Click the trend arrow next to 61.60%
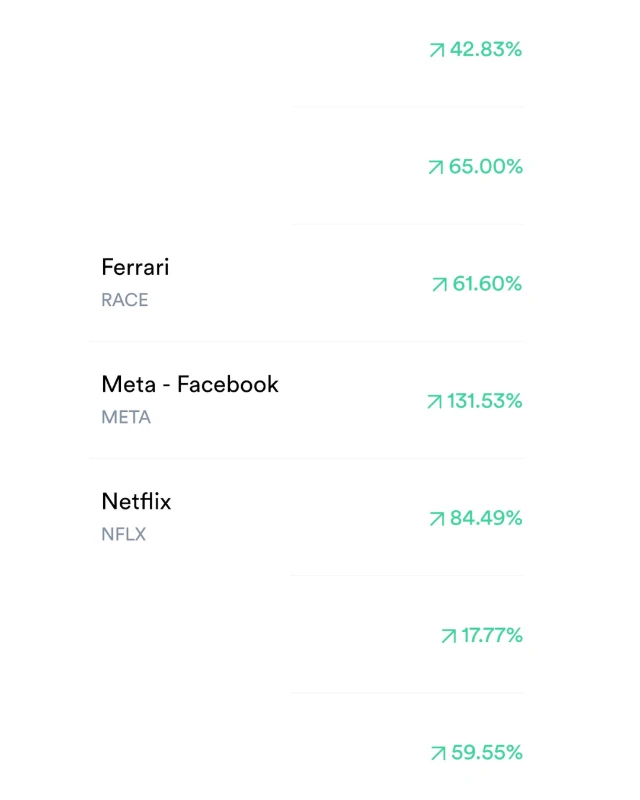Viewport: 640px width, 800px height. 439,285
